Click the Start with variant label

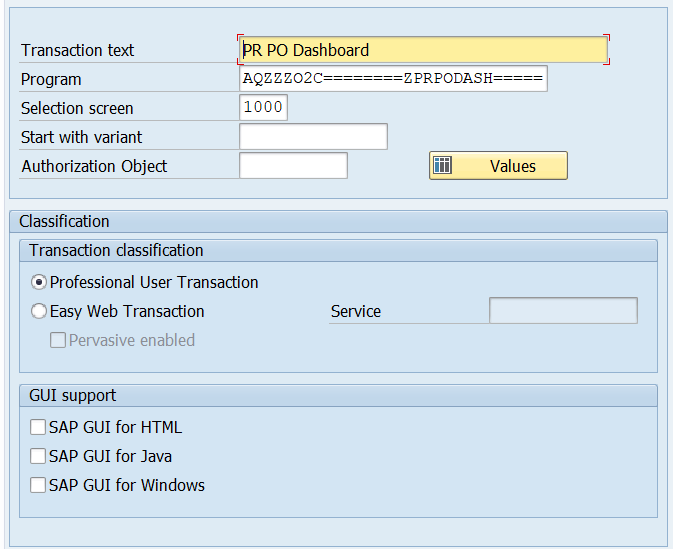click(82, 137)
